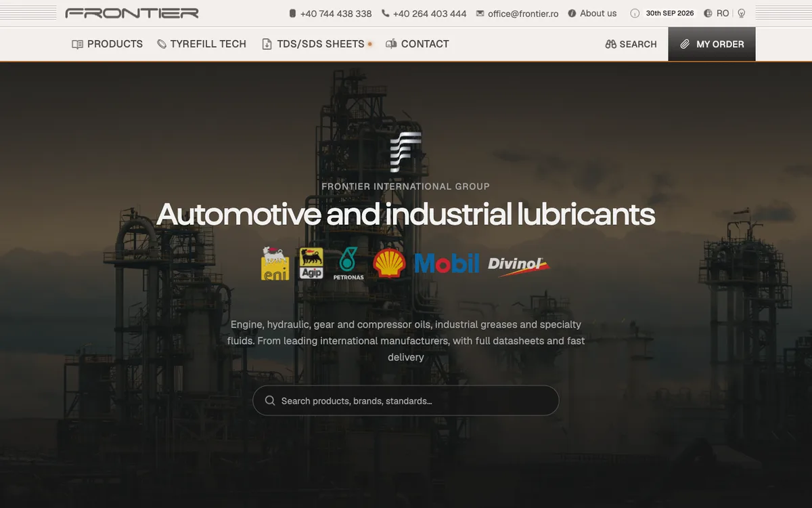Viewport: 812px width, 508px height.
Task: Select the Shell brand logo
Action: 389,263
